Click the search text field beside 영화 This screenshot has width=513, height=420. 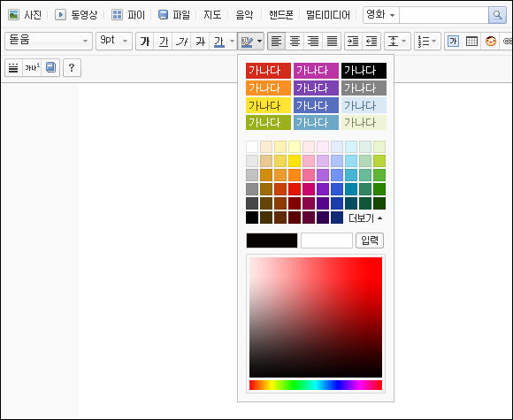click(444, 15)
